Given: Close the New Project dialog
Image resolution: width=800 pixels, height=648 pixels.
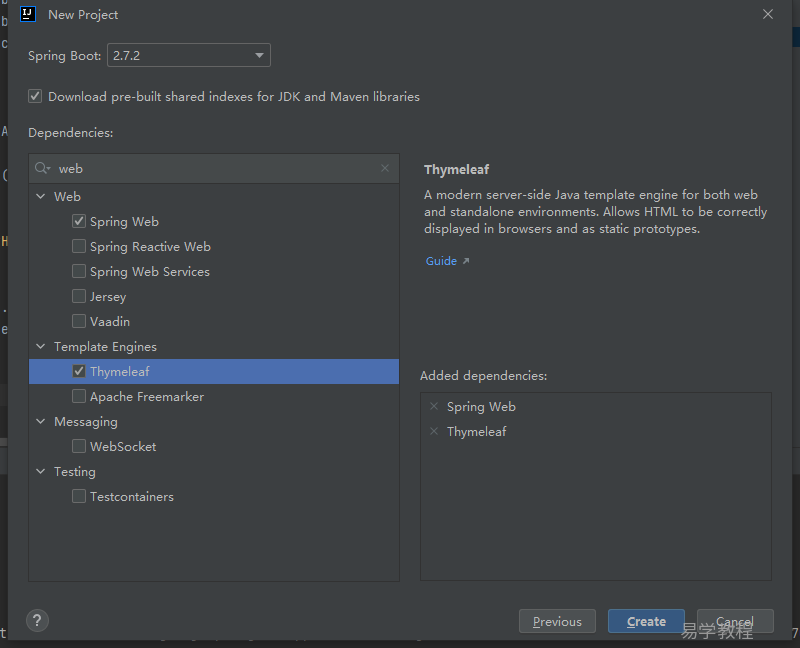Looking at the screenshot, I should pyautogui.click(x=768, y=14).
